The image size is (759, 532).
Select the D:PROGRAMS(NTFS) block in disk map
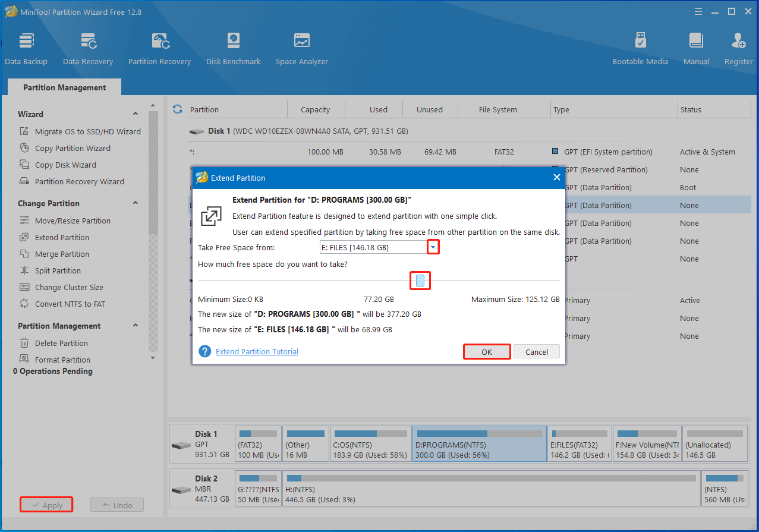pos(479,444)
